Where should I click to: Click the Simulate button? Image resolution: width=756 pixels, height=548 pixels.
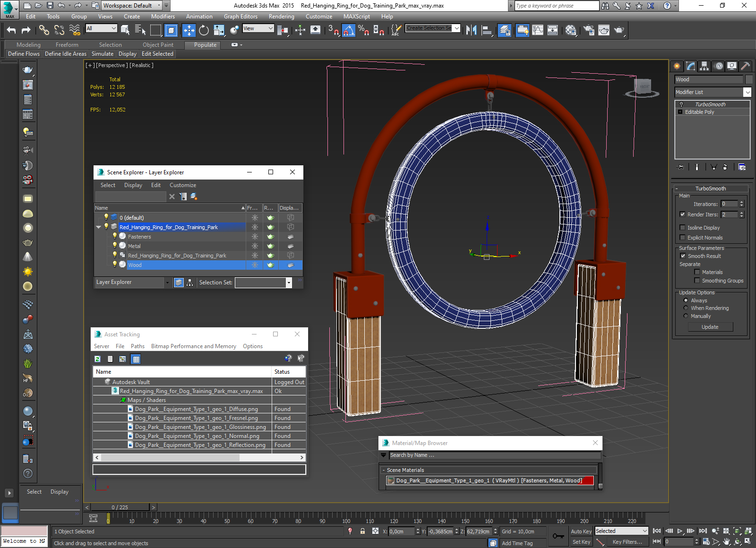[x=103, y=54]
